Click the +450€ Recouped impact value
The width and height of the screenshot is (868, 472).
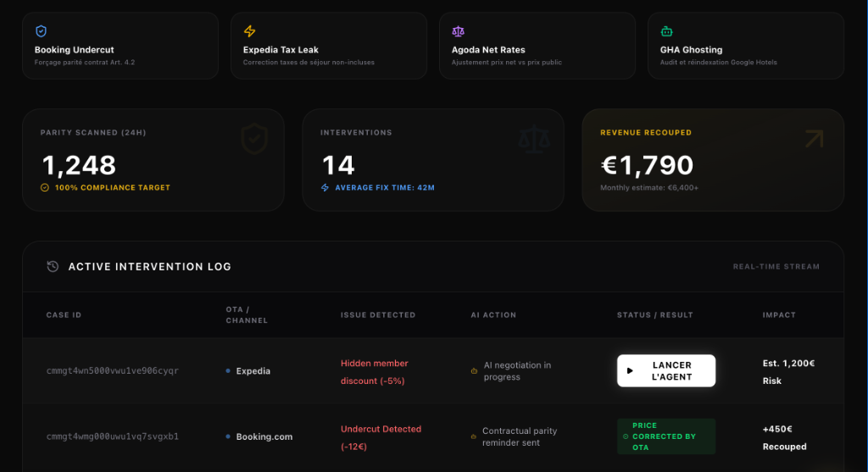pos(784,438)
